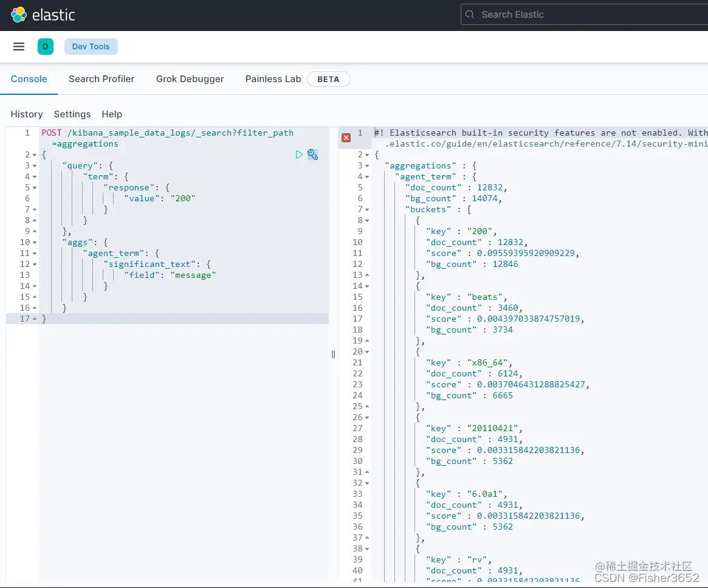Viewport: 708px width, 588px height.
Task: Click the "value": "200" line
Action: [x=160, y=198]
